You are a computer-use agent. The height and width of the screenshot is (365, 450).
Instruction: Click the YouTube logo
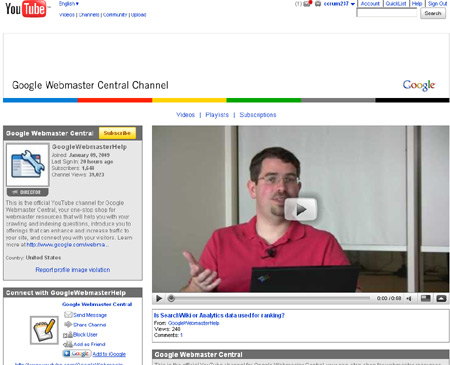tap(26, 9)
